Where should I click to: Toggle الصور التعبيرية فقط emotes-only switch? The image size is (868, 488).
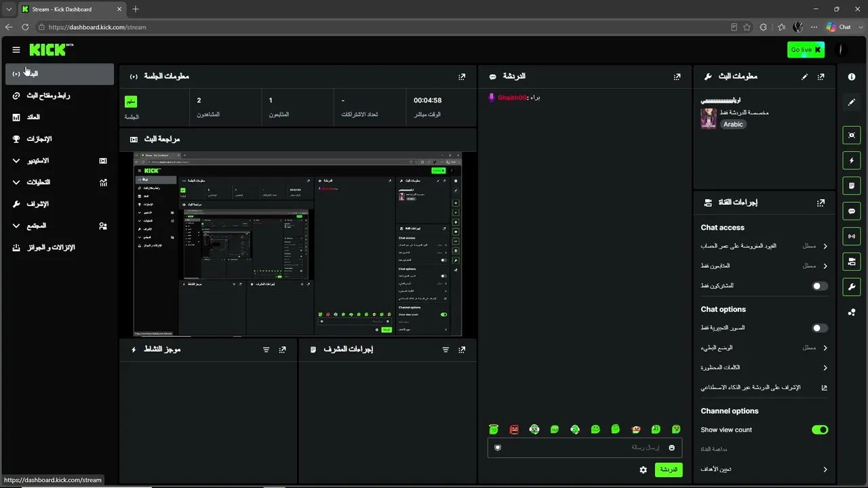(x=820, y=328)
